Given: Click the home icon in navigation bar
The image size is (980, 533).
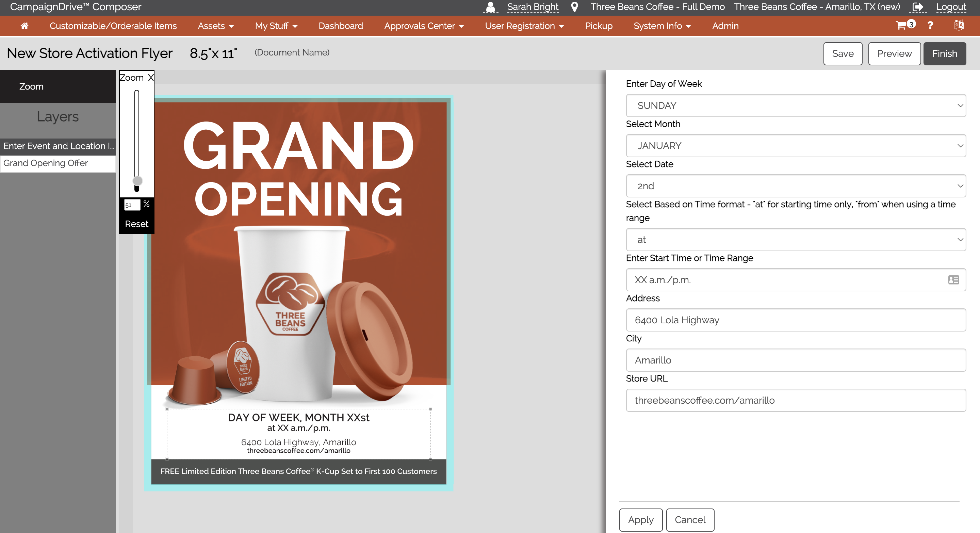Looking at the screenshot, I should [24, 26].
